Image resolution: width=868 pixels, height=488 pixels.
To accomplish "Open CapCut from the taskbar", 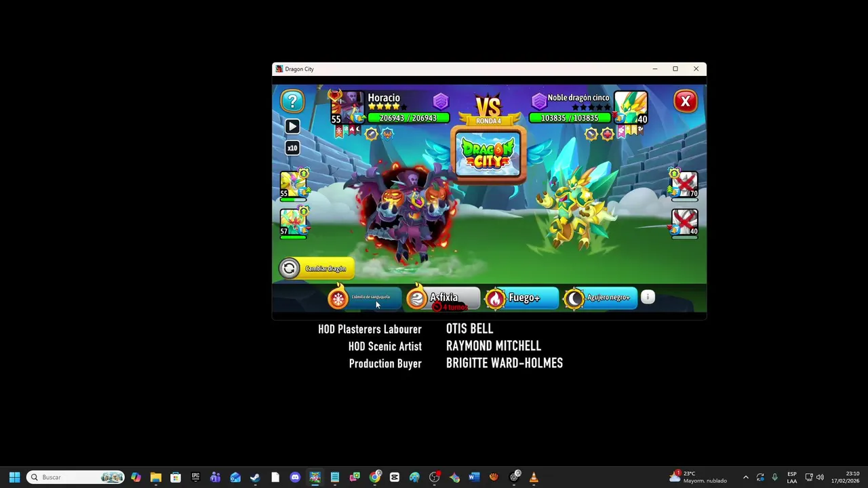I will click(395, 477).
